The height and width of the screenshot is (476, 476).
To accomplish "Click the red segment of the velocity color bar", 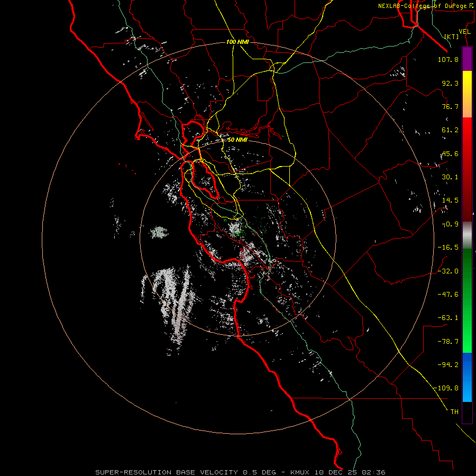I will (467, 169).
